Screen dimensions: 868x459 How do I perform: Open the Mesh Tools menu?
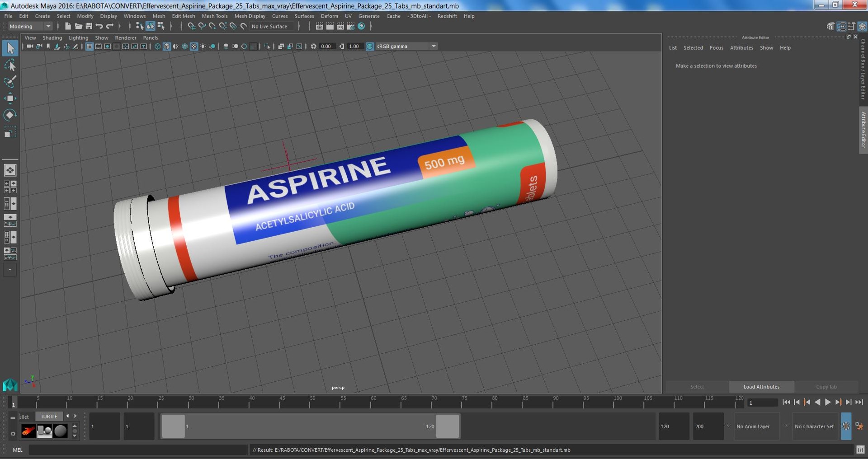215,16
